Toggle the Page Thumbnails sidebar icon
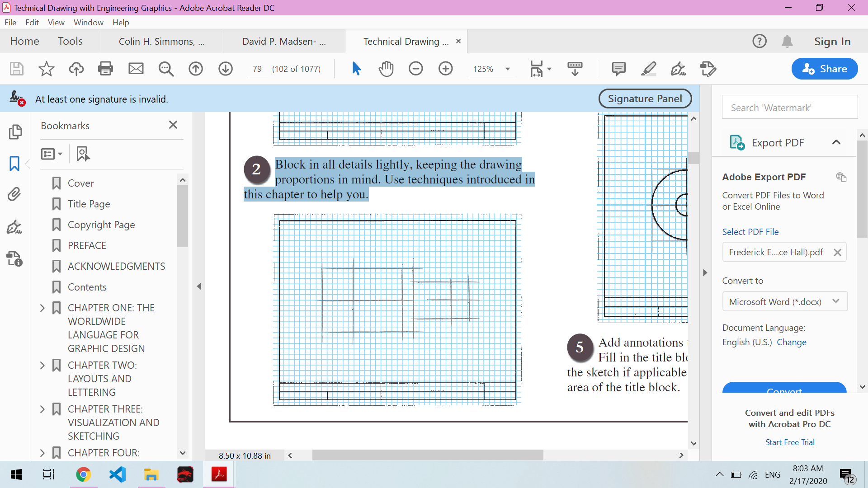Screen dimensions: 868x488 (14, 131)
